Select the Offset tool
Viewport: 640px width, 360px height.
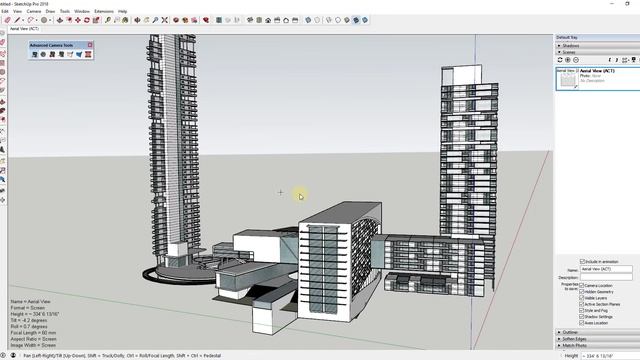click(69, 20)
